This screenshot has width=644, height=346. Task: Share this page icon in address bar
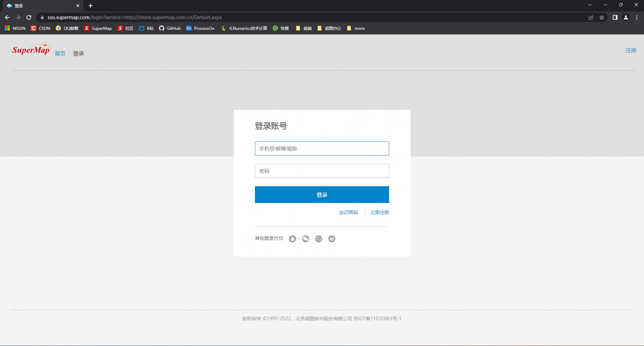click(x=591, y=17)
